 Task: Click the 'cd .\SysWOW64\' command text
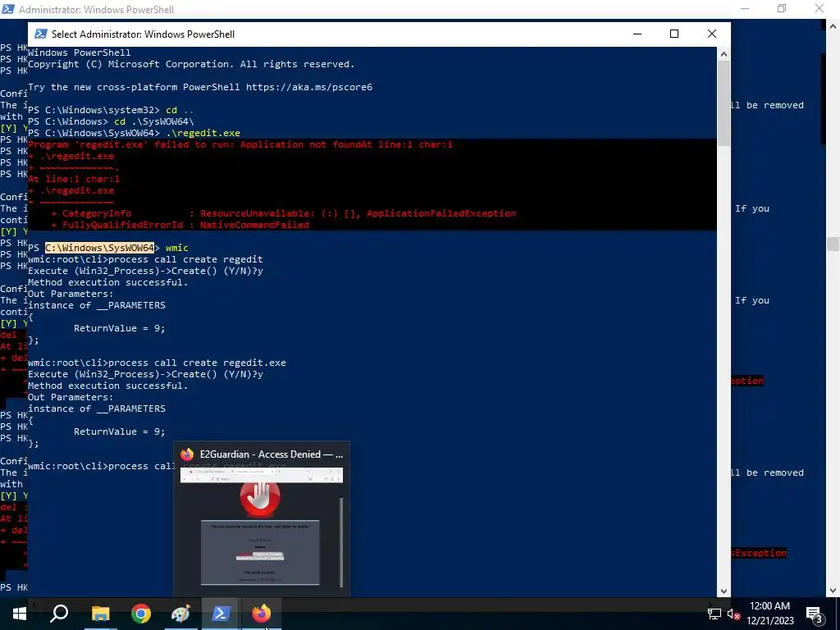point(153,121)
